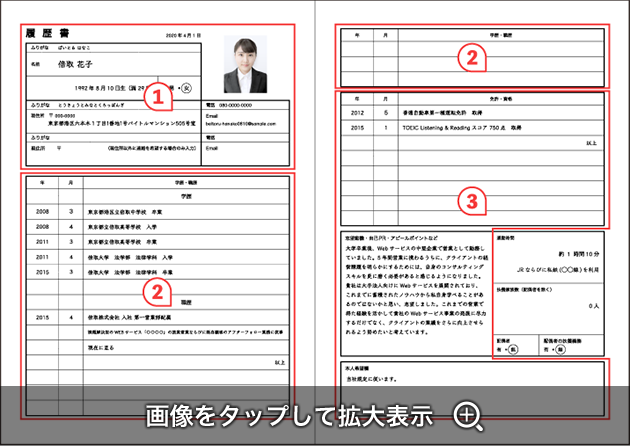Tap the 画像をタップして拡大表示 banner text

[x=290, y=415]
